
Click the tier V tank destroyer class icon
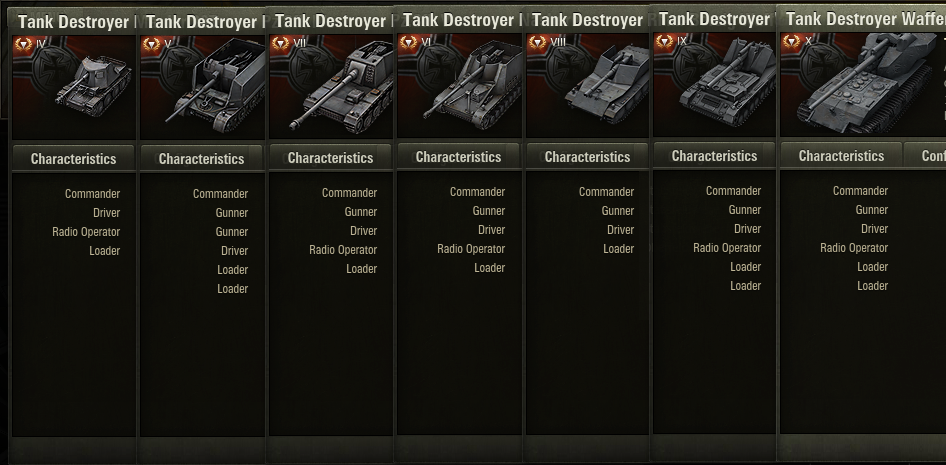click(151, 44)
